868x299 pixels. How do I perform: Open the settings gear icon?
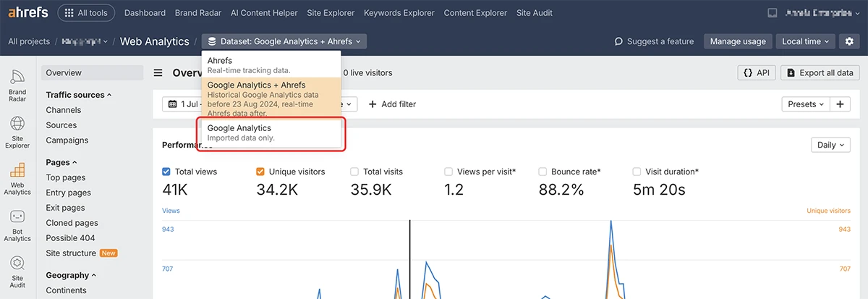[849, 41]
